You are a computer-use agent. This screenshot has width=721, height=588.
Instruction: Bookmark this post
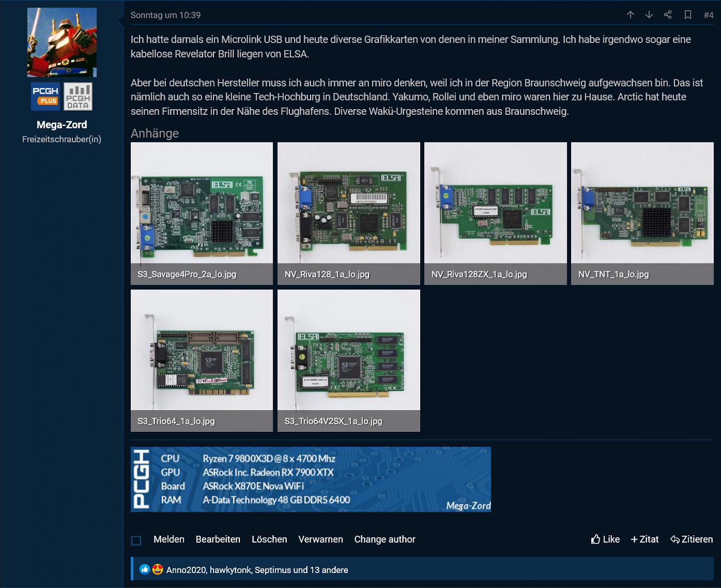pos(688,15)
